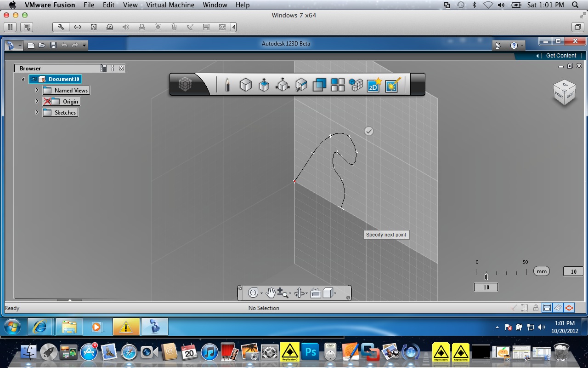
Task: Toggle Origin folder visibility
Action: pyautogui.click(x=47, y=101)
